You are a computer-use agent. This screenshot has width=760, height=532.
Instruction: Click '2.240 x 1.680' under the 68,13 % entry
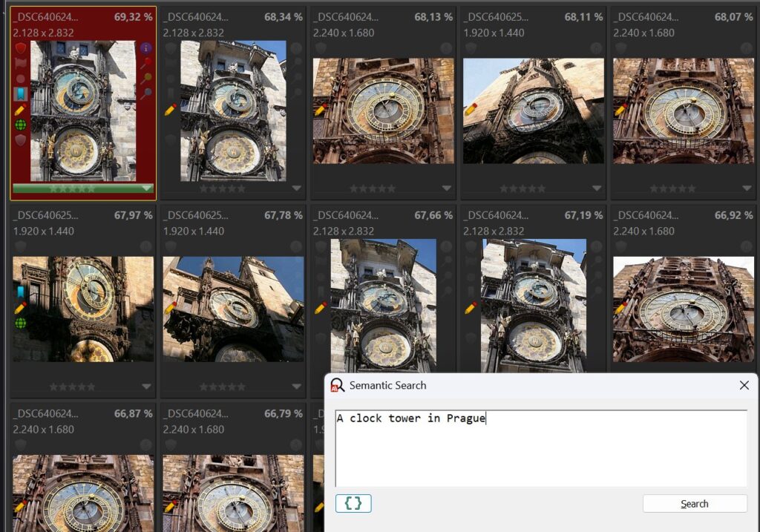click(x=344, y=33)
